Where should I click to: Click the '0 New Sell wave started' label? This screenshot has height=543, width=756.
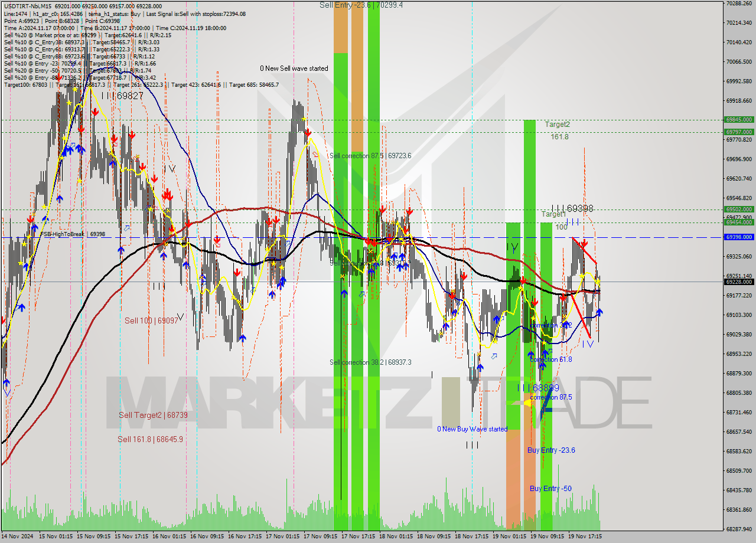coord(294,68)
